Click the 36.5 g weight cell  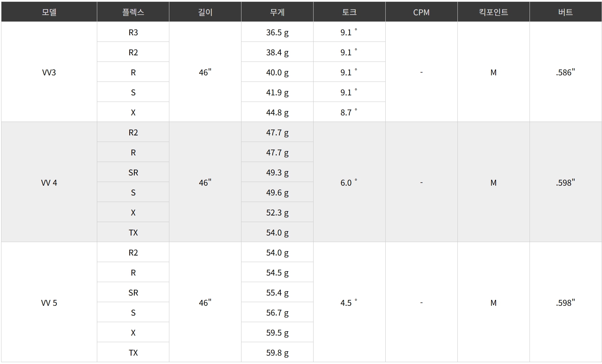click(277, 32)
